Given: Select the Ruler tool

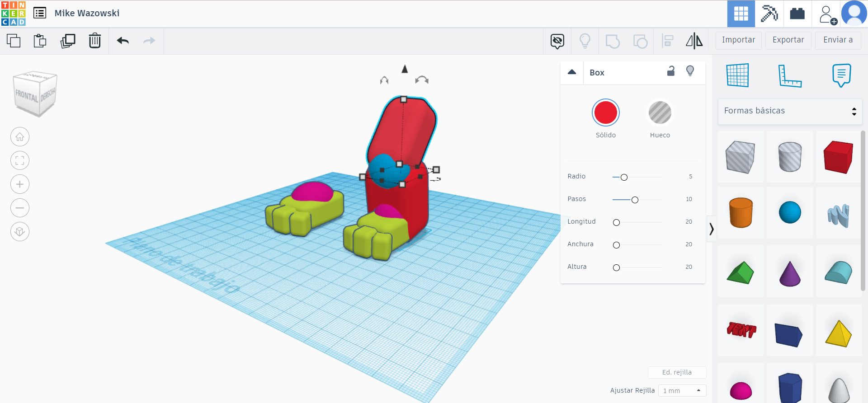Looking at the screenshot, I should point(790,75).
